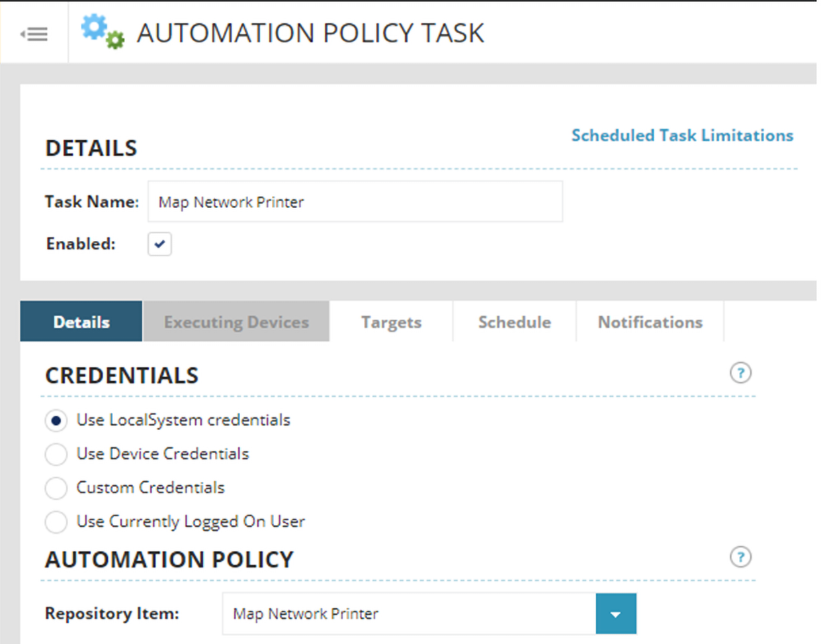The image size is (827, 644).
Task: Open the Scheduled Task Limitations link
Action: point(683,135)
